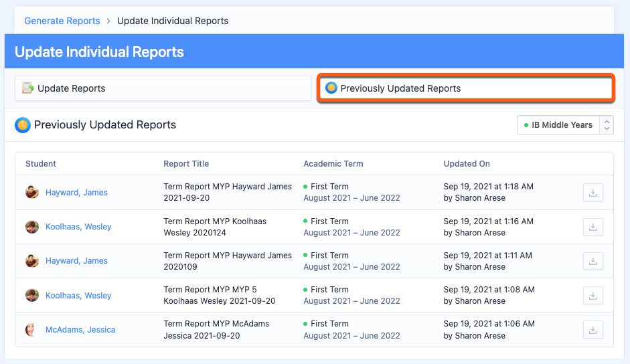Download Jessica McAdams's term report
Viewport: 630px width, 364px height.
[x=593, y=329]
